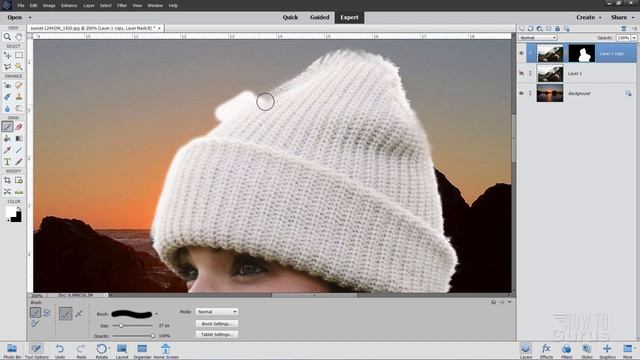This screenshot has height=360, width=640.
Task: Open the Filter menu
Action: tap(122, 5)
